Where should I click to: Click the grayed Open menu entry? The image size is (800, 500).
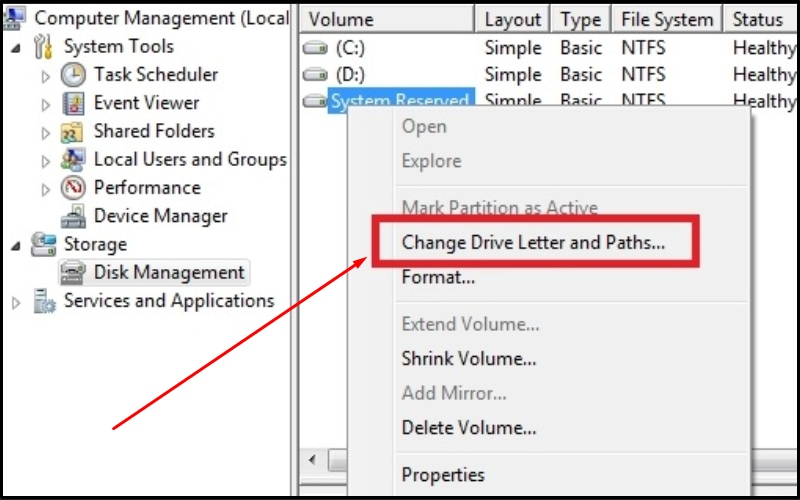pyautogui.click(x=424, y=127)
